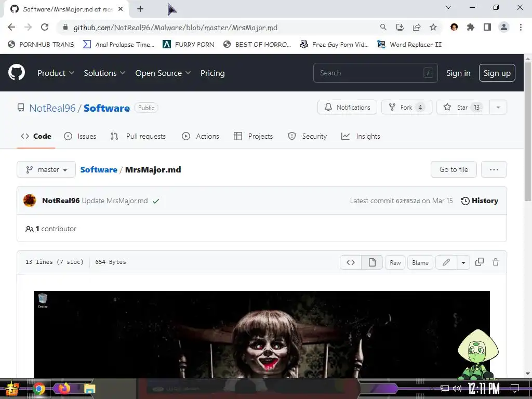Click the round avatar extension icon in toolbar
532x399 pixels.
454,27
